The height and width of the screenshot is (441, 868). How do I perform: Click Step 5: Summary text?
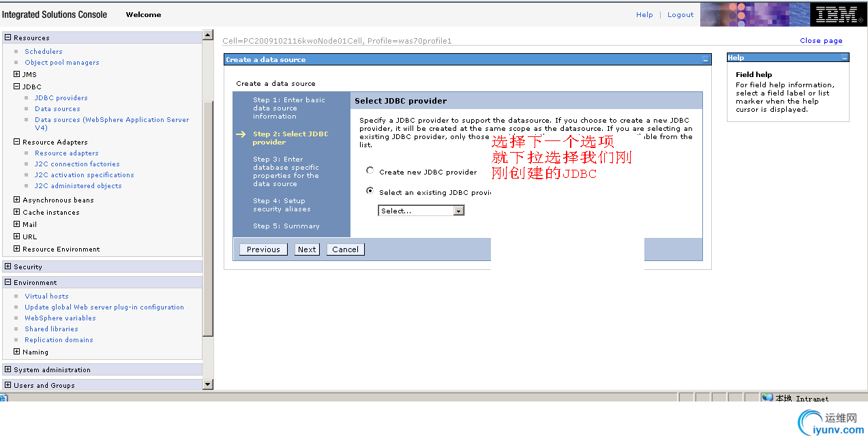[x=286, y=226]
